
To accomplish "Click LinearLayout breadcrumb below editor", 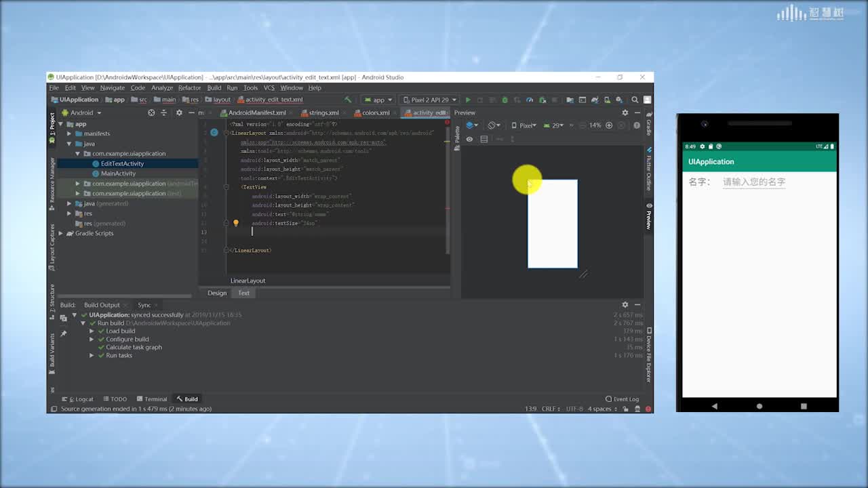I will pos(248,281).
